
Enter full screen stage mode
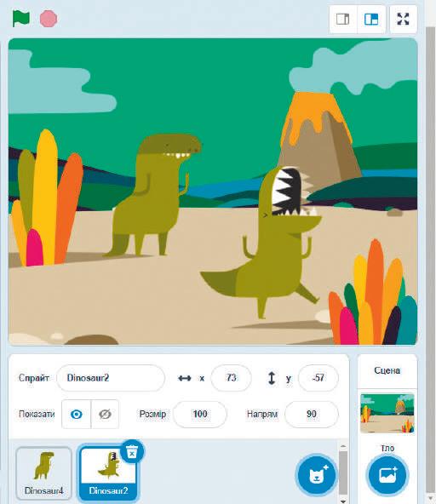[x=403, y=19]
